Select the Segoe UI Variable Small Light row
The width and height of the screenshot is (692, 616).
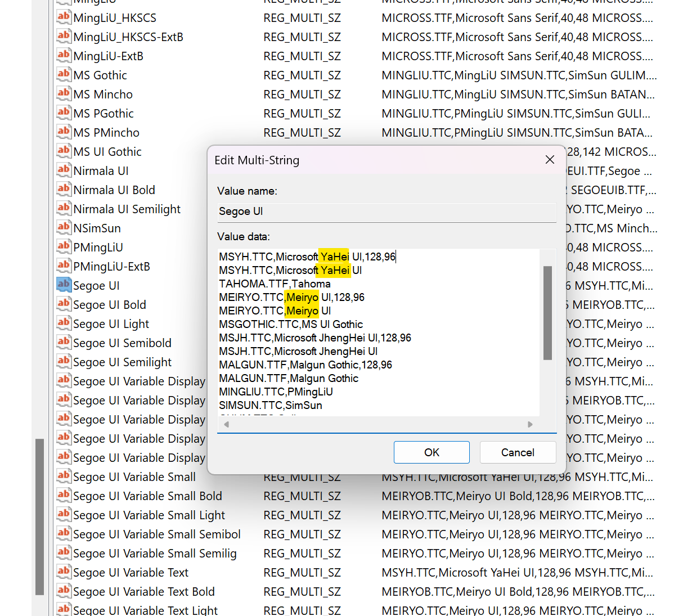tap(149, 515)
